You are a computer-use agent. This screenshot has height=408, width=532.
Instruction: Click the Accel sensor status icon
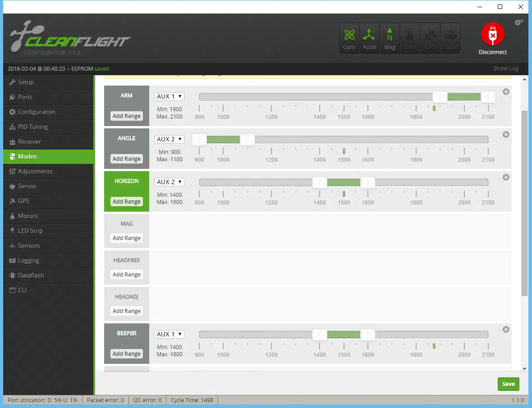pyautogui.click(x=369, y=38)
